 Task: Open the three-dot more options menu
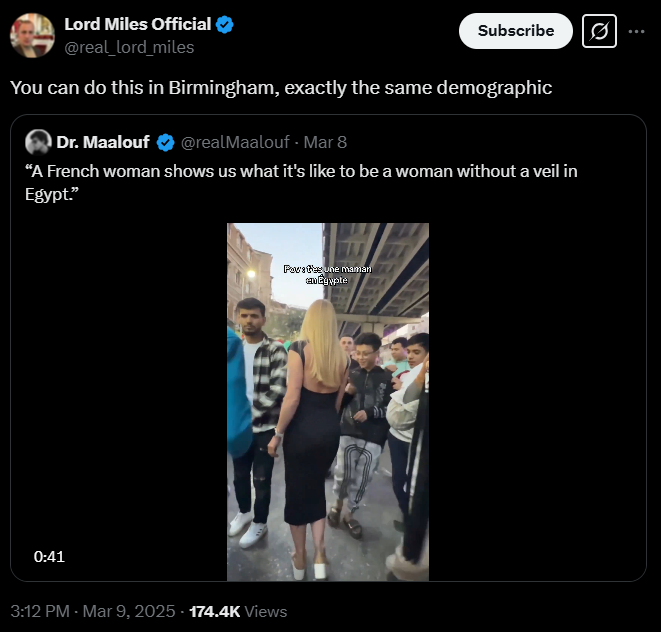(636, 31)
